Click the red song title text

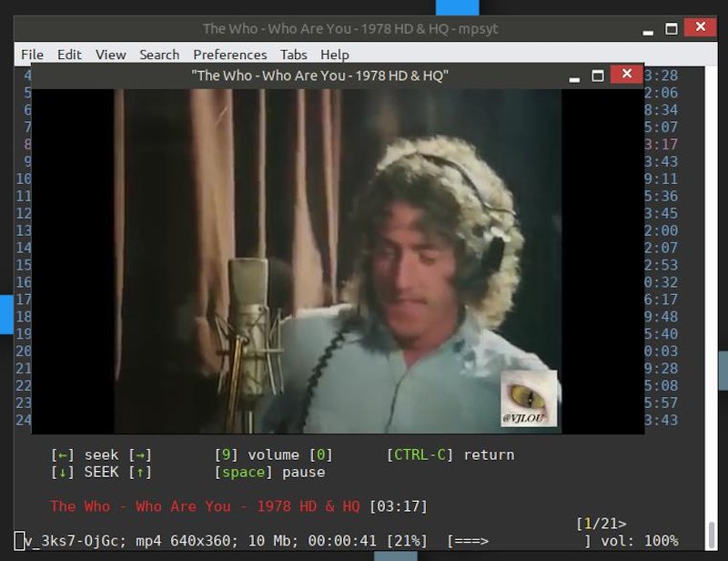click(x=206, y=506)
